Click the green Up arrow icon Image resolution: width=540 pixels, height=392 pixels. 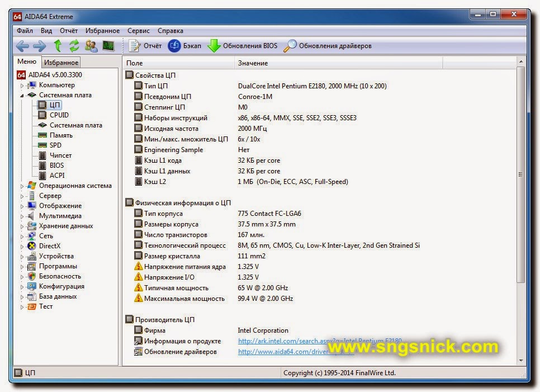(58, 46)
